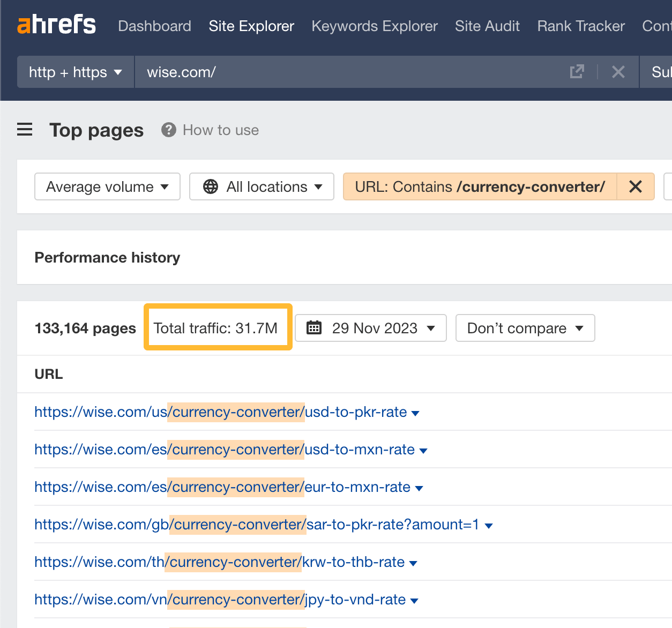Image resolution: width=672 pixels, height=628 pixels.
Task: Switch to Keywords Explorer
Action: click(374, 26)
